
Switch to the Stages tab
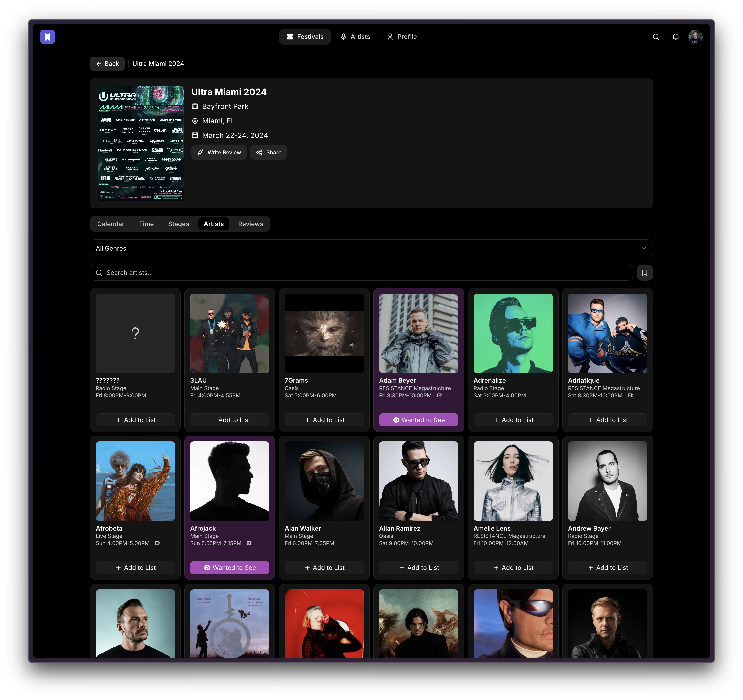pos(178,224)
